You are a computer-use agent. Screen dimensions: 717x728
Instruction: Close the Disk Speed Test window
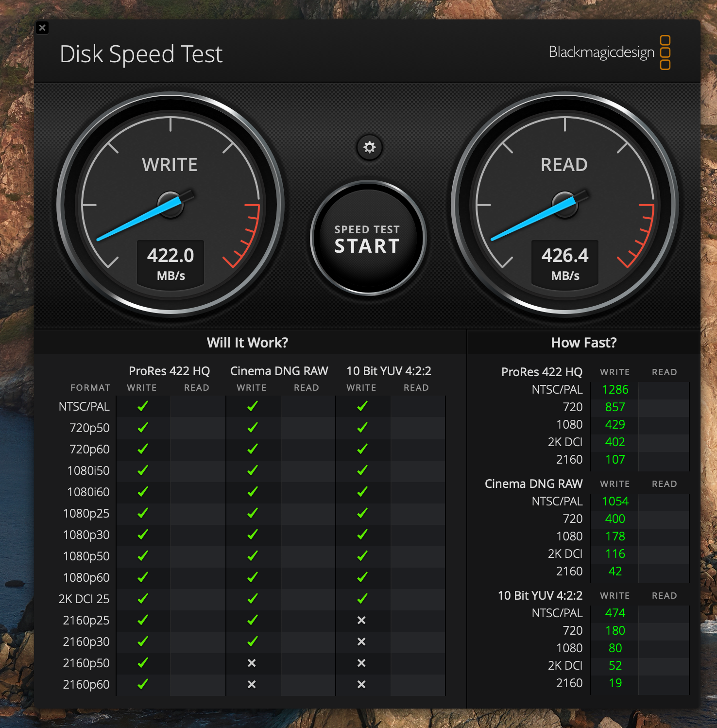click(42, 28)
